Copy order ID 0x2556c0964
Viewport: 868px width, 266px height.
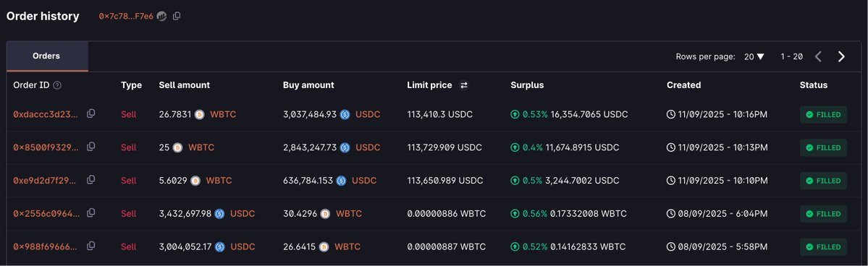pos(90,213)
